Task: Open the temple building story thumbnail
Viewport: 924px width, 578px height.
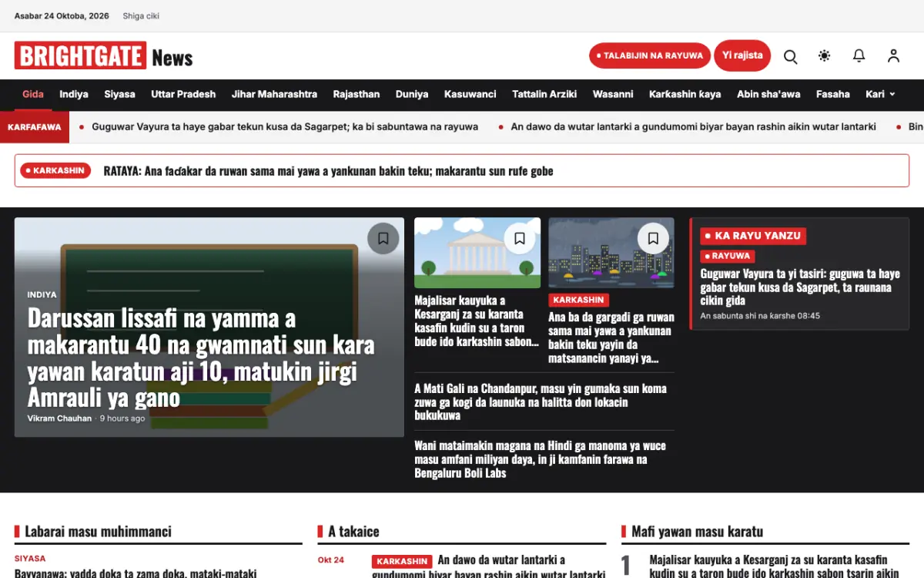Action: coord(477,253)
